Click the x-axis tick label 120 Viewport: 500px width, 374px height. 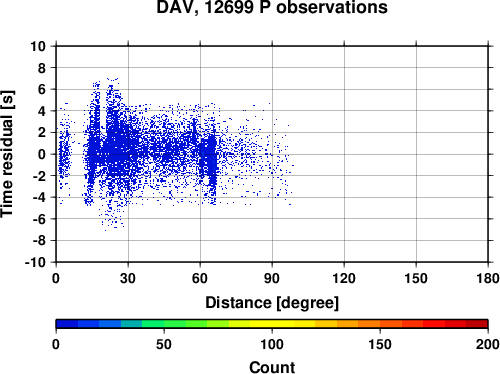[344, 278]
